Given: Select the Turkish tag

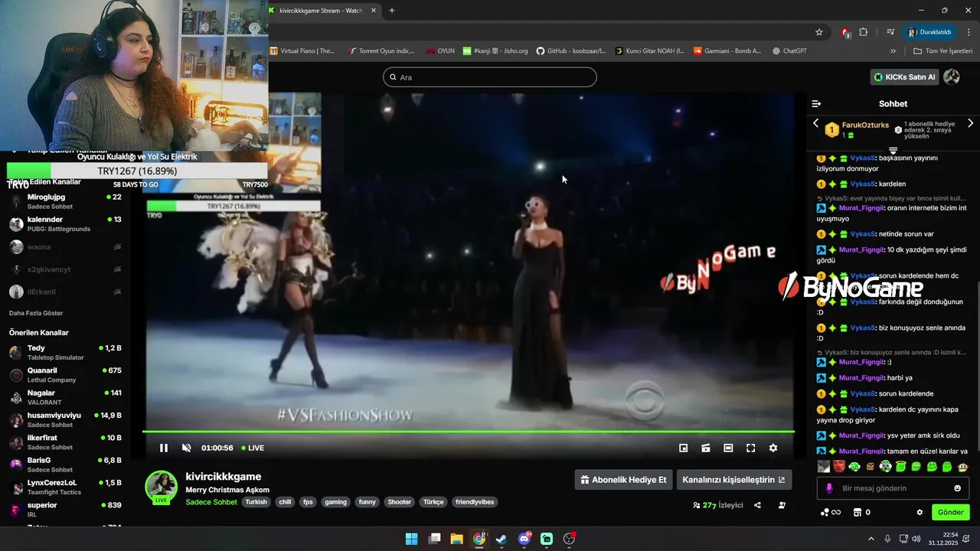Looking at the screenshot, I should [256, 502].
